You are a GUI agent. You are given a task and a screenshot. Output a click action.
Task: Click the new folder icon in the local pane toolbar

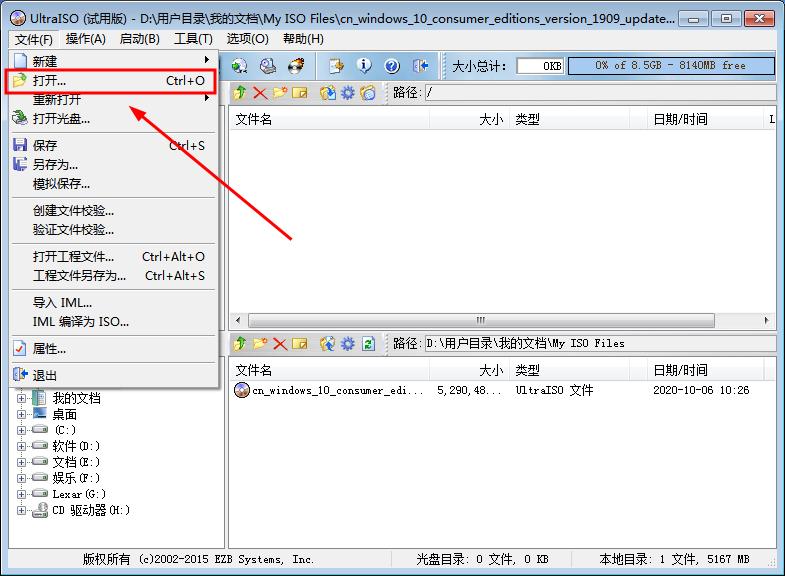[260, 343]
